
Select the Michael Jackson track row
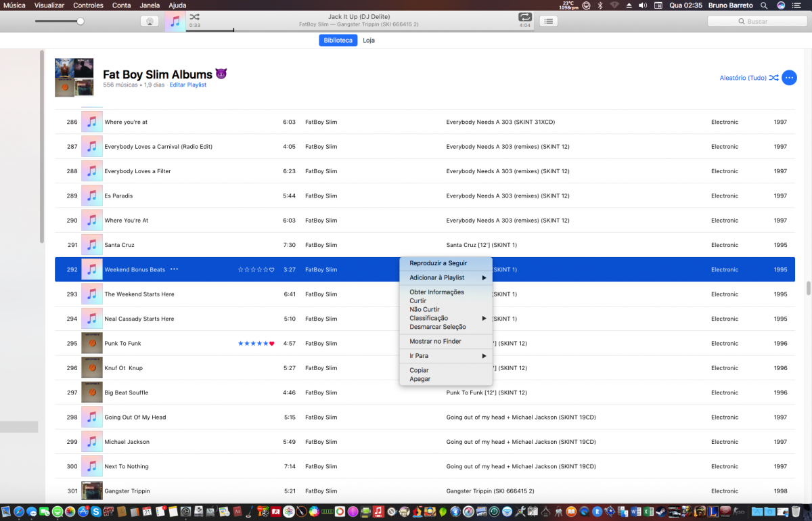(425, 442)
